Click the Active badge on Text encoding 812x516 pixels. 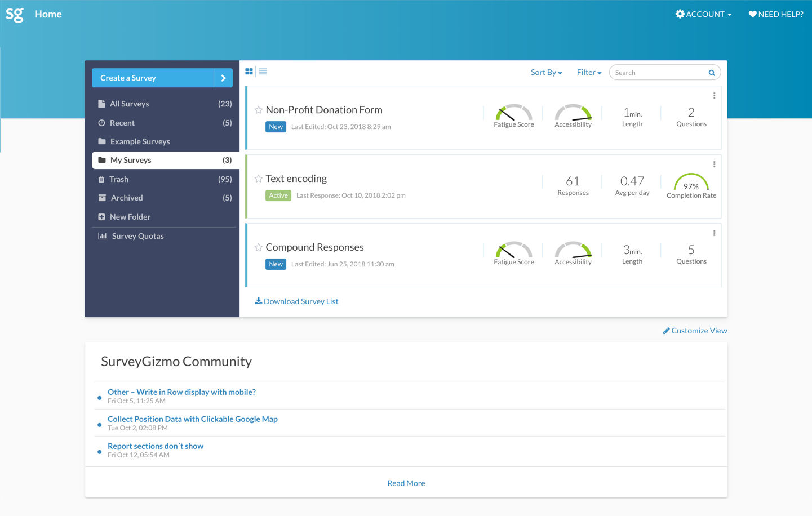pos(278,195)
